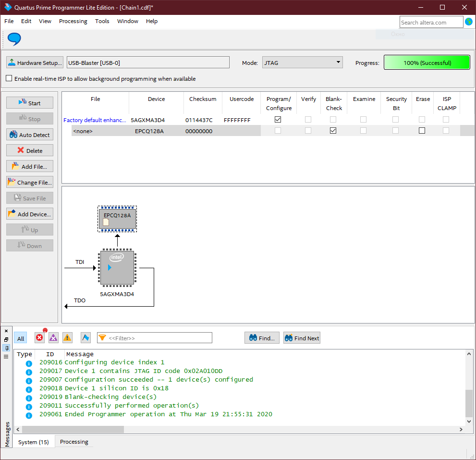
Task: Toggle Security Bit for 5AGXMA3D4 row
Action: (x=395, y=119)
